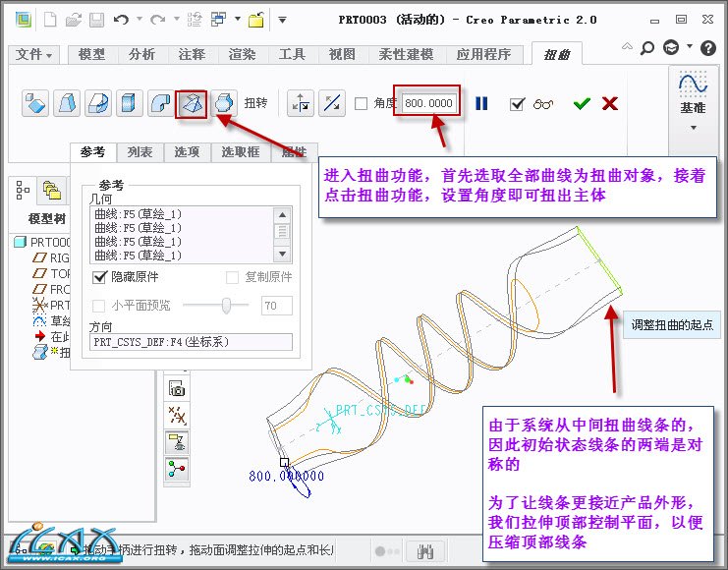Toggle the 小平面预览 checkbox
Screen dimensions: 728x570
pyautogui.click(x=98, y=306)
